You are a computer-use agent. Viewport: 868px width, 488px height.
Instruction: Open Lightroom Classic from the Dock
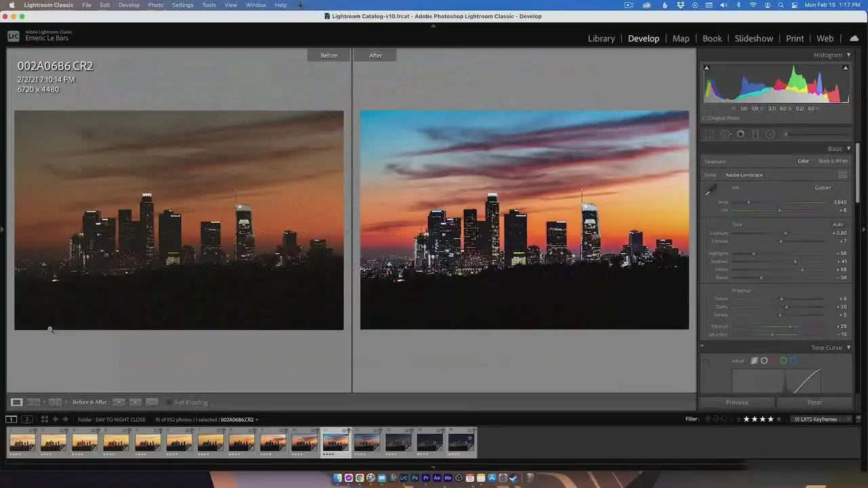(x=404, y=478)
